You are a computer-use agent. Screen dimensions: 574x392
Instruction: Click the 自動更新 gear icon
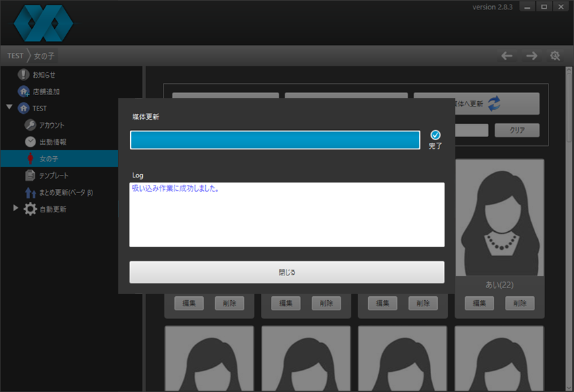point(30,209)
